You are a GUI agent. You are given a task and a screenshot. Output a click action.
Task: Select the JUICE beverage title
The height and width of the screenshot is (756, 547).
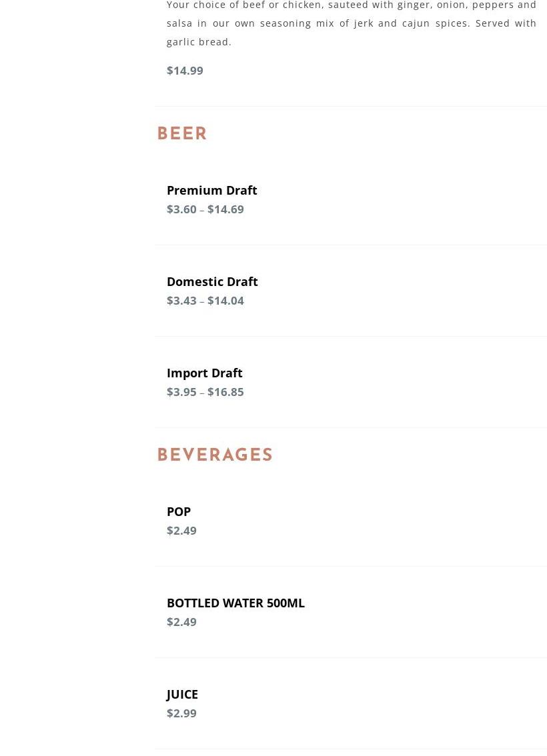click(182, 694)
